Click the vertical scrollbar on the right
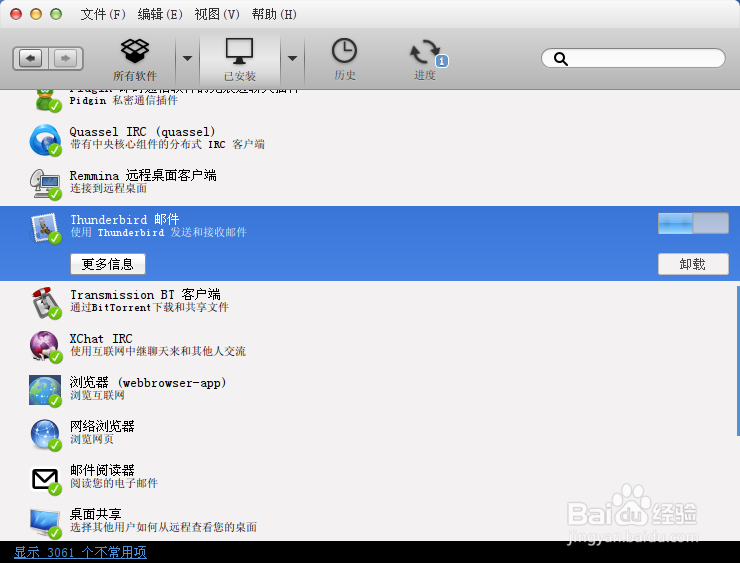Viewport: 740px width, 563px height. tap(738, 361)
